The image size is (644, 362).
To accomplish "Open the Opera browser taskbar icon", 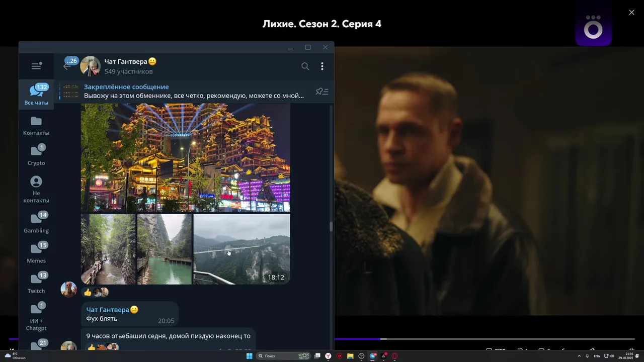I will click(394, 356).
